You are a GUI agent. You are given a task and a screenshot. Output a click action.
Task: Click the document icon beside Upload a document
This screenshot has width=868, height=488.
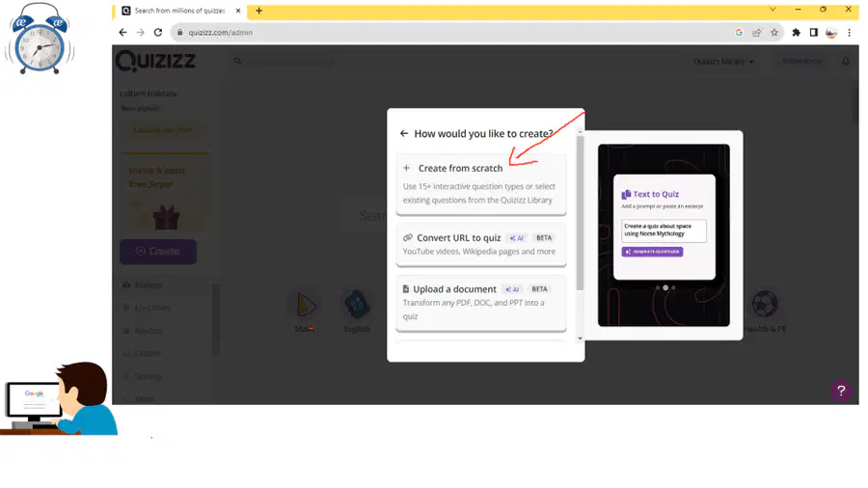406,288
